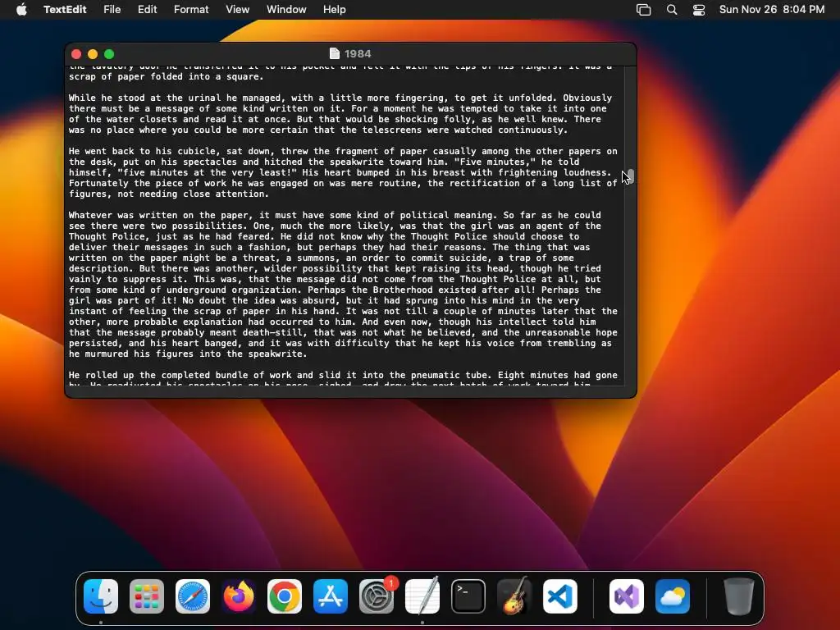This screenshot has width=840, height=630.
Task: Click text "He went back to his cubicle"
Action: pyautogui.click(x=144, y=151)
